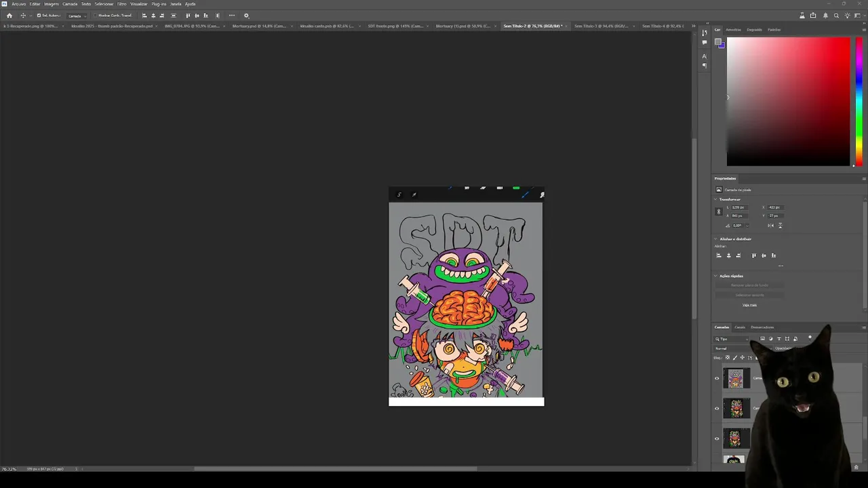The width and height of the screenshot is (868, 488).
Task: Open the notifications bell icon
Action: [825, 16]
